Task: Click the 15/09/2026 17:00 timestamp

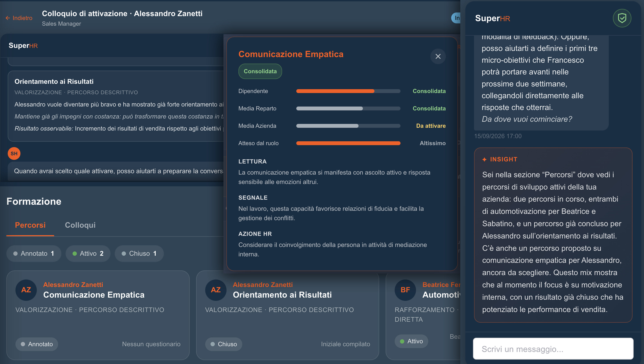Action: point(498,136)
